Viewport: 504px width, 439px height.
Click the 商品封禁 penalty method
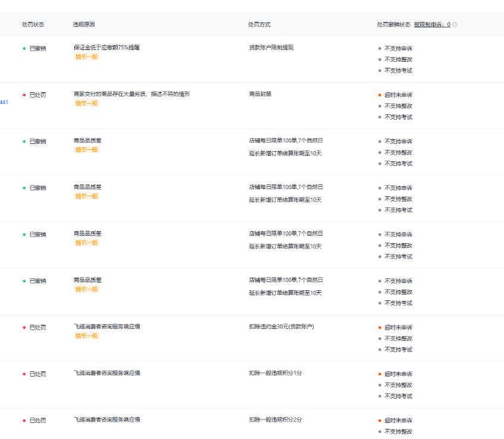259,94
